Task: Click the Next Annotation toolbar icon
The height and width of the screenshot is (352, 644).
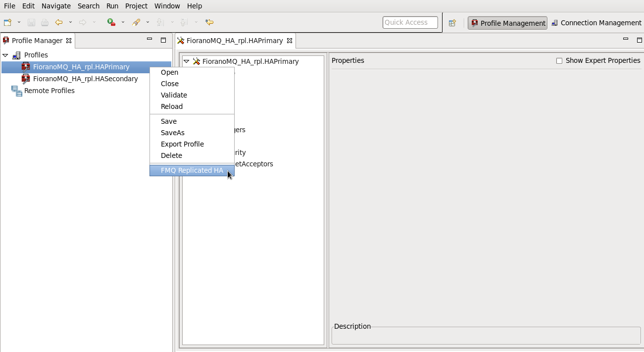Action: 160,22
